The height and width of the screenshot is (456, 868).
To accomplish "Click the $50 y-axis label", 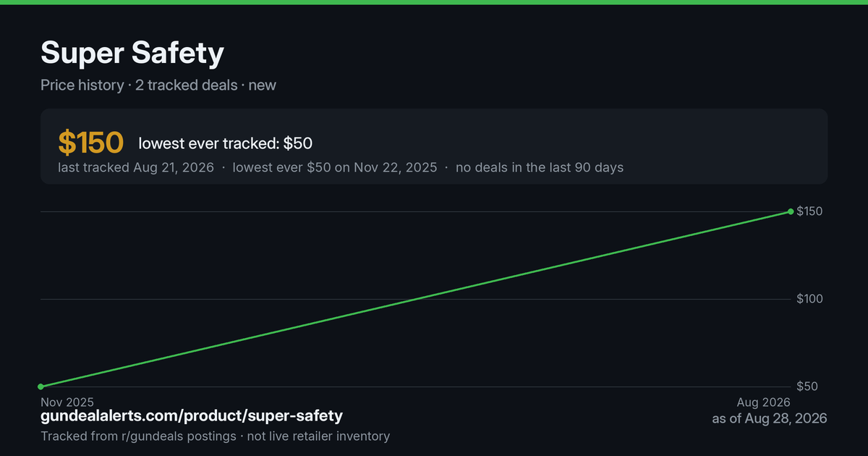I will point(807,387).
